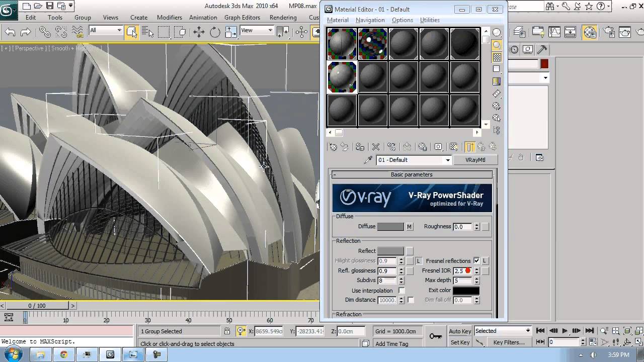Pick material from object eyedropper
This screenshot has height=362, width=644.
tap(368, 160)
